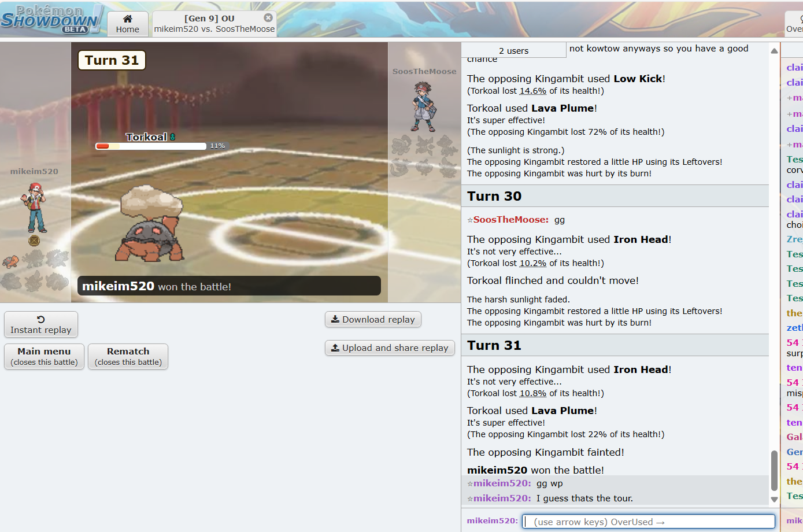Click mikeim520 username beside 'I guess thats the tour.'
Viewport: 803px width, 532px height.
tap(502, 498)
